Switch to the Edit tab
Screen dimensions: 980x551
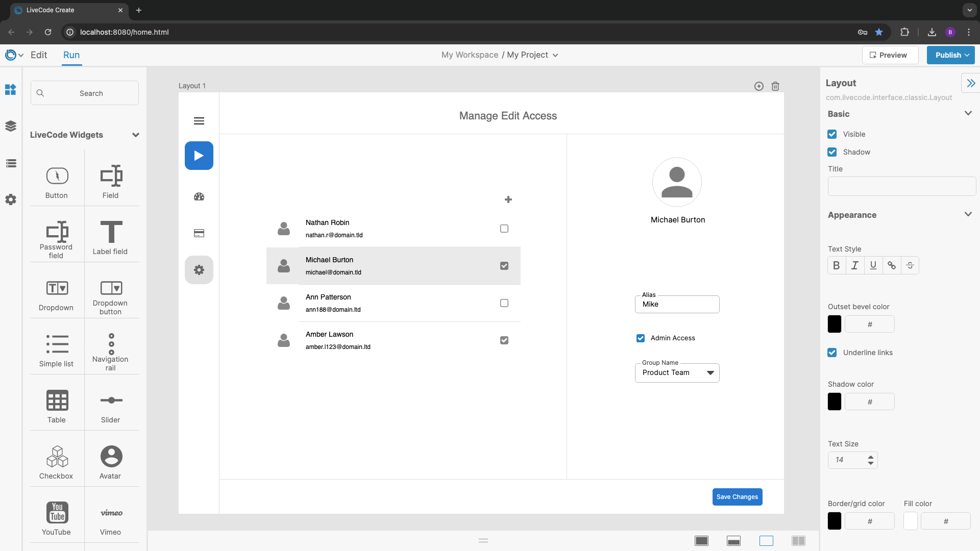tap(39, 55)
